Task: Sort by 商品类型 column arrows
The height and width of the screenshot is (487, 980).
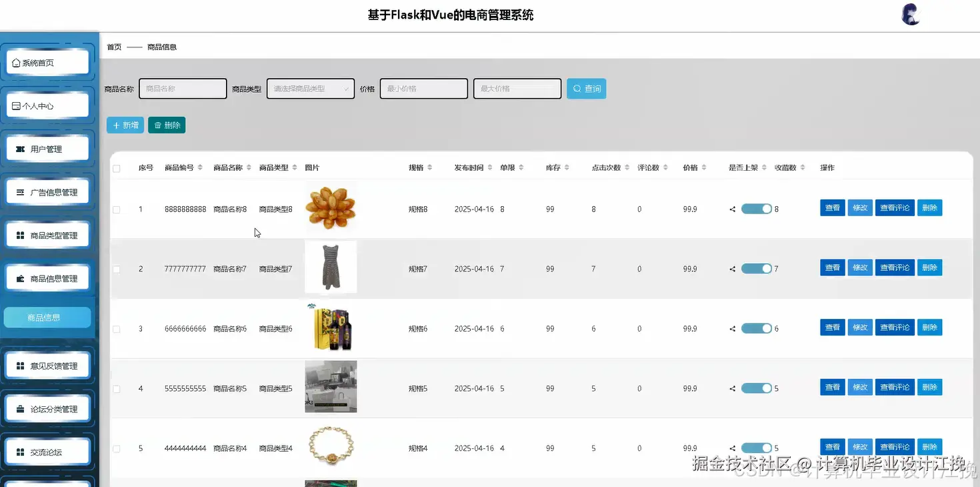Action: coord(295,167)
